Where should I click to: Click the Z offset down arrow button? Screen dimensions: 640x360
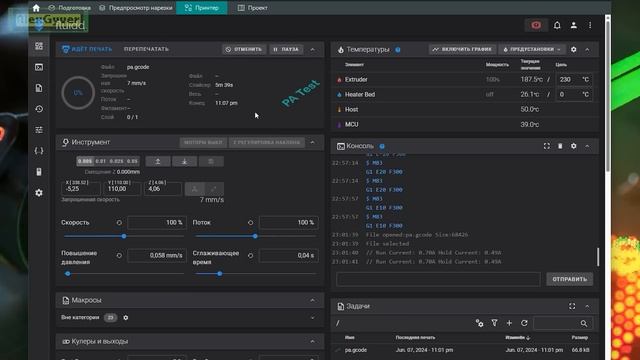coord(184,162)
